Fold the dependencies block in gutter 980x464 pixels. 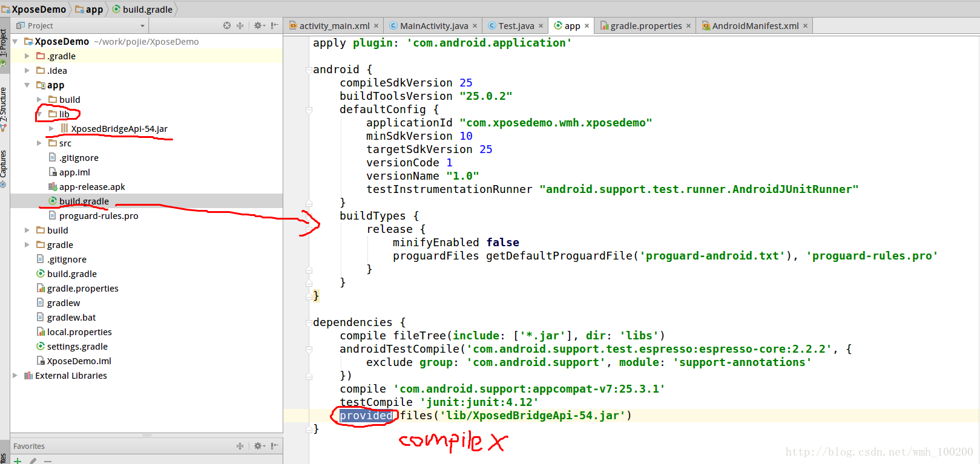(309, 322)
